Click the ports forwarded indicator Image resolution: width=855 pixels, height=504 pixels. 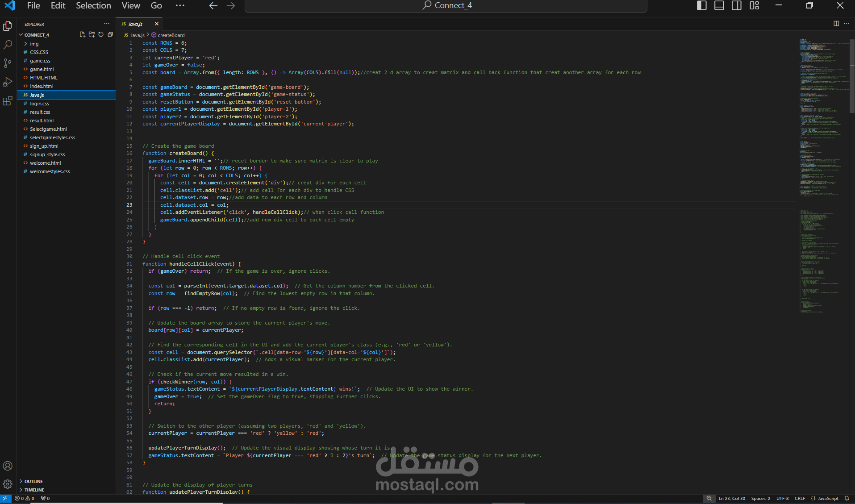45,498
